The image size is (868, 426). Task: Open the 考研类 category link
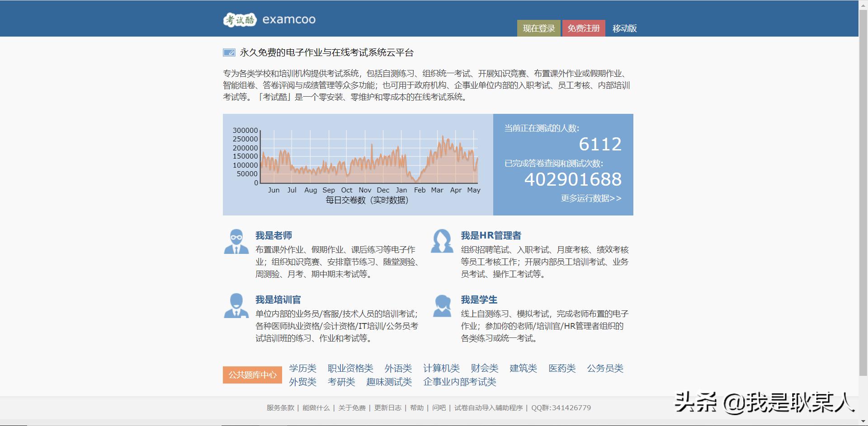point(341,382)
